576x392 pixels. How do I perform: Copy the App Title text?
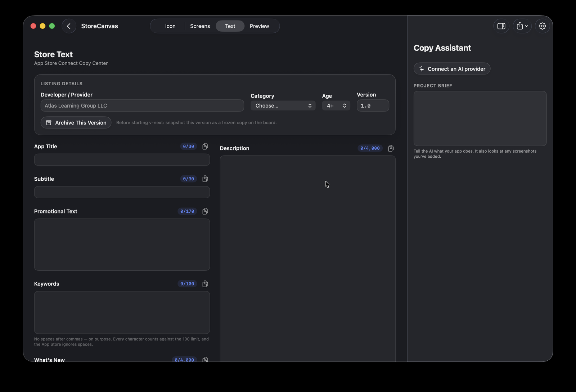click(205, 146)
